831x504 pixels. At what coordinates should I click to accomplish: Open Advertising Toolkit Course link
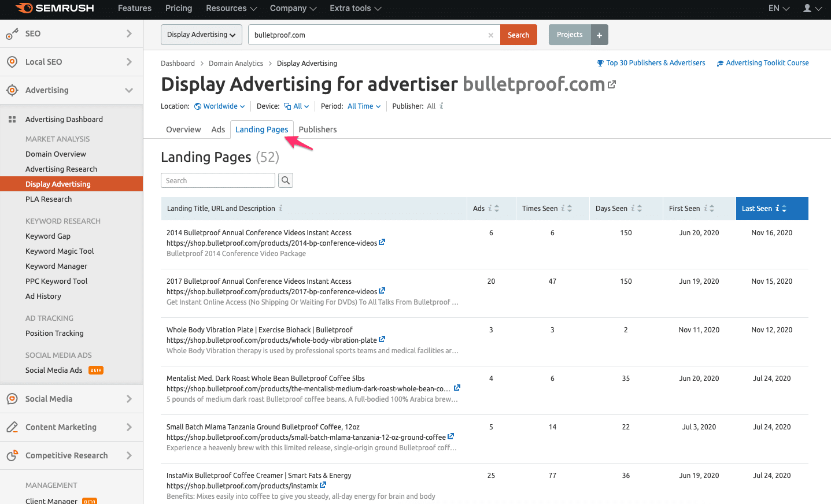click(767, 63)
